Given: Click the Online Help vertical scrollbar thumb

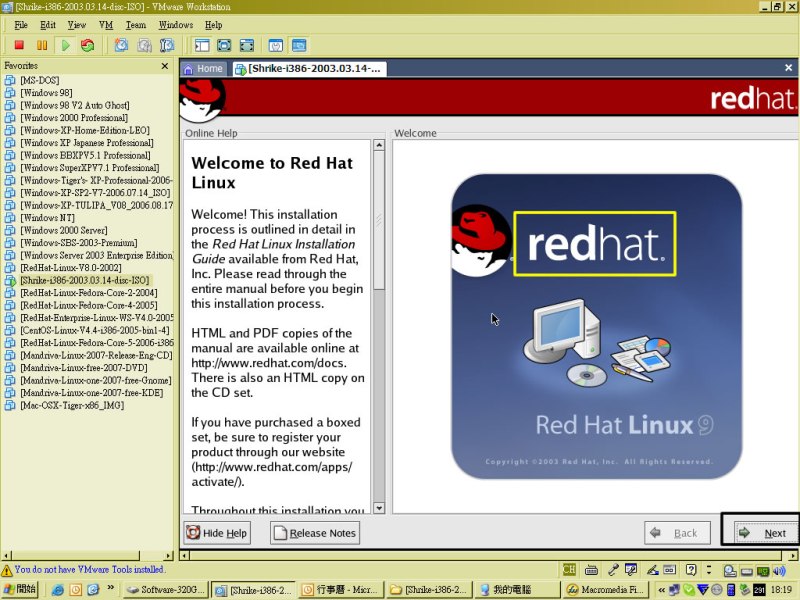Looking at the screenshot, I should click(x=379, y=220).
